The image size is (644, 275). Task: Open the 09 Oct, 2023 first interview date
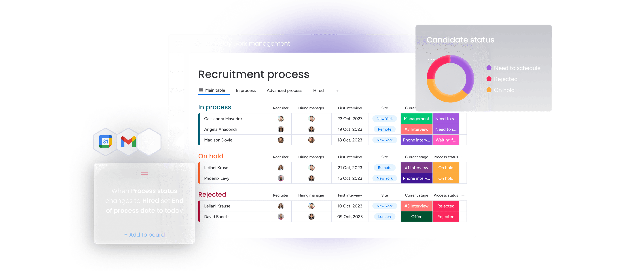click(350, 216)
